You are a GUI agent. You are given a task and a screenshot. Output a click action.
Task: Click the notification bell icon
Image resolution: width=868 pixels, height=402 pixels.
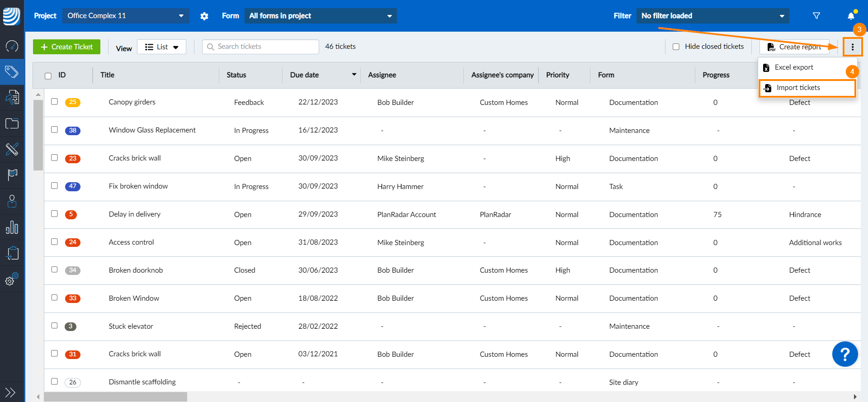coord(851,15)
